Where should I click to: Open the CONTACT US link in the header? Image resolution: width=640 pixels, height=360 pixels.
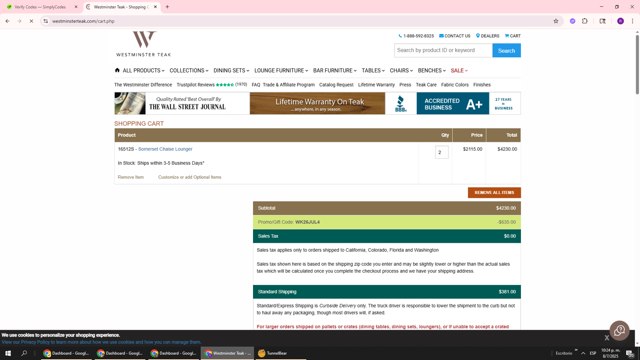pos(454,36)
